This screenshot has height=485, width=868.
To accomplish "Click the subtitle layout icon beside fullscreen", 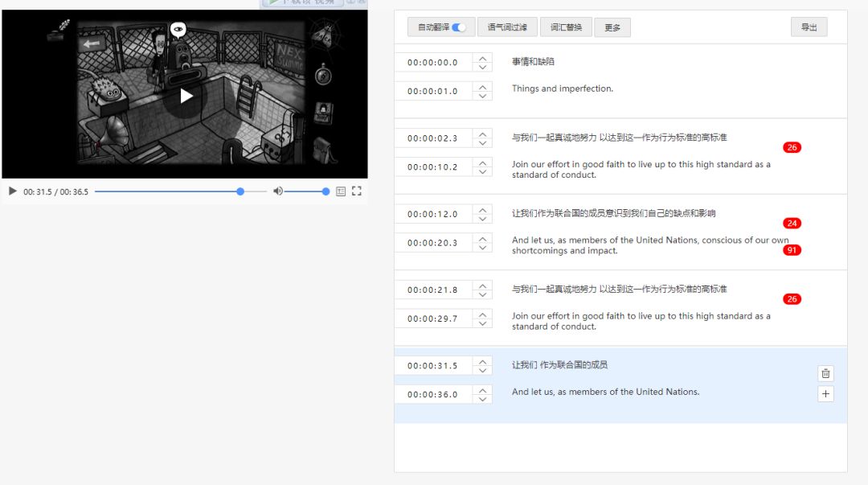I will [341, 191].
